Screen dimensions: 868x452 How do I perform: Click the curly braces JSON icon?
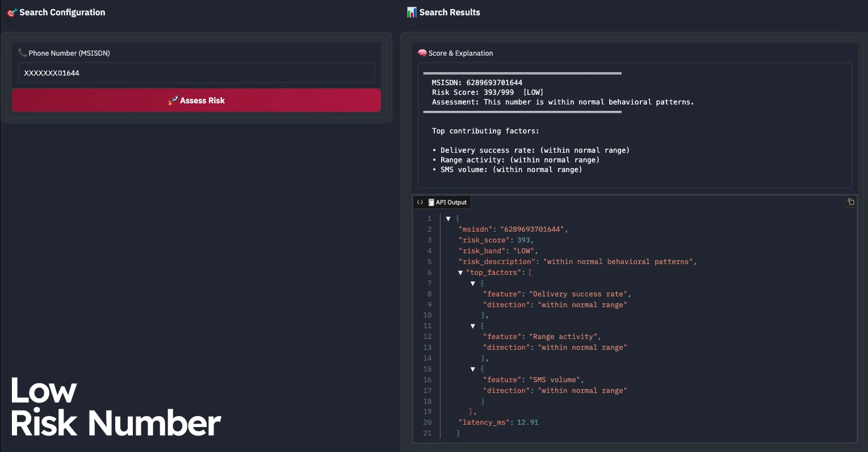click(x=420, y=202)
